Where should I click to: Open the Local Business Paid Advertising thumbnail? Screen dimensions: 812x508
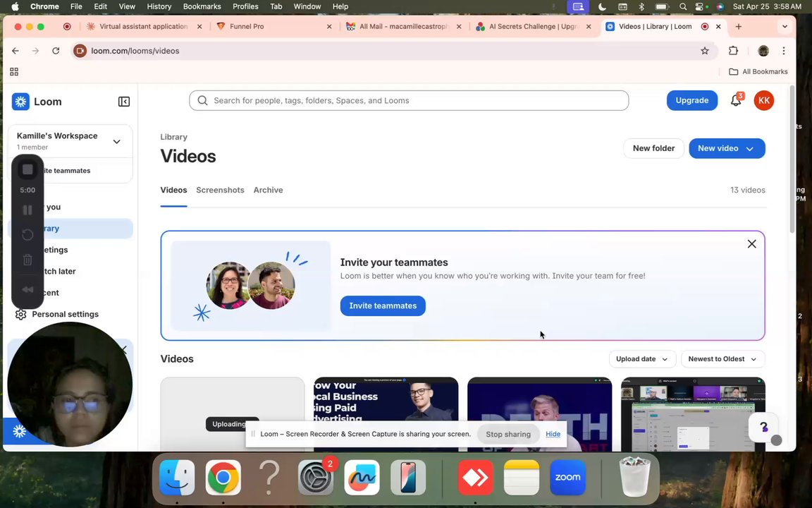pyautogui.click(x=386, y=415)
